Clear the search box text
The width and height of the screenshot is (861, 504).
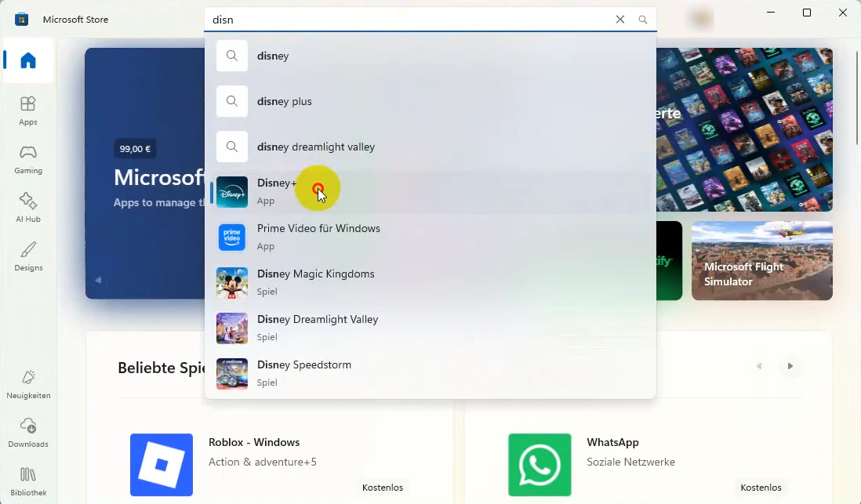620,20
